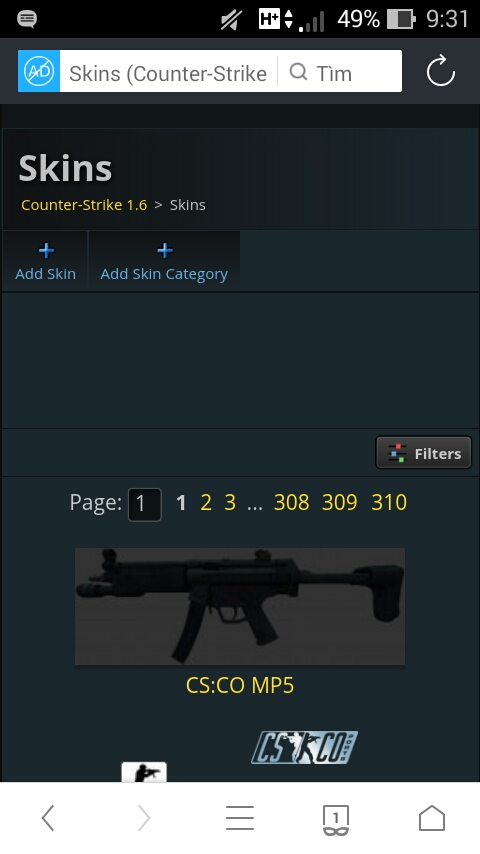Jump to page 308
Screen dimensions: 480x854
tap(291, 502)
